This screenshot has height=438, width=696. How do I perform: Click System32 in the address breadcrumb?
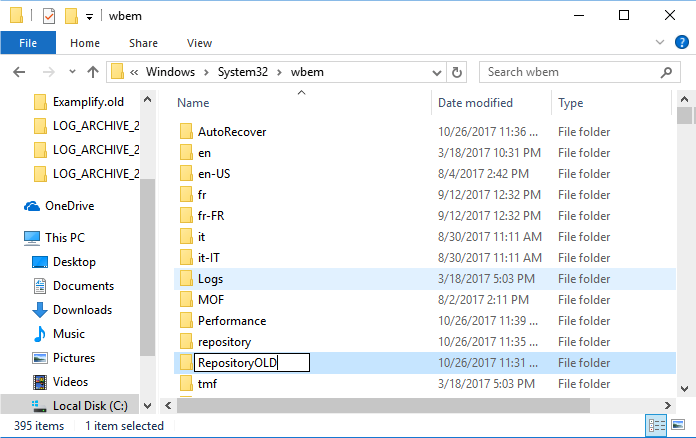[x=238, y=72]
